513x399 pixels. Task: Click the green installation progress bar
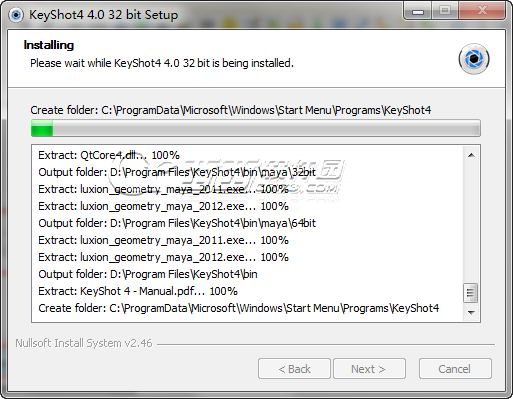point(256,128)
